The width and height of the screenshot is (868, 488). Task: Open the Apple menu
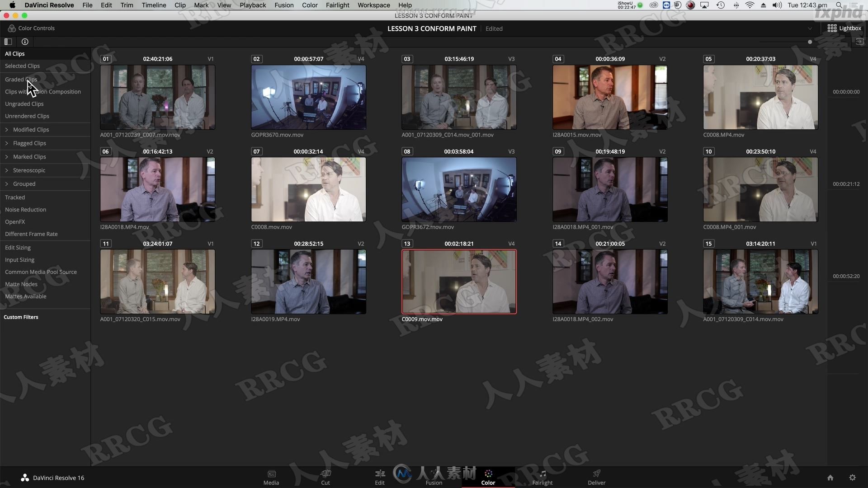tap(12, 5)
